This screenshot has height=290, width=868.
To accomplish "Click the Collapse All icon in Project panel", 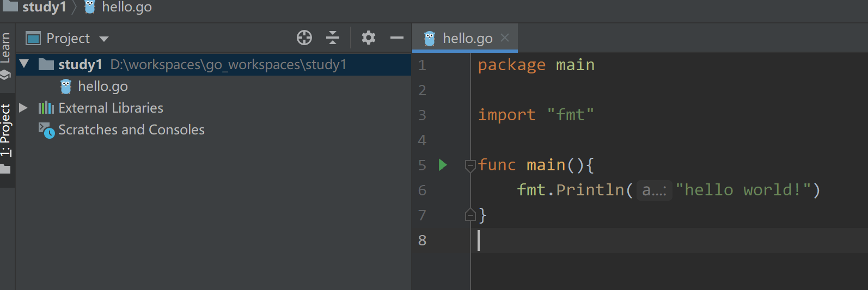I will (x=333, y=38).
